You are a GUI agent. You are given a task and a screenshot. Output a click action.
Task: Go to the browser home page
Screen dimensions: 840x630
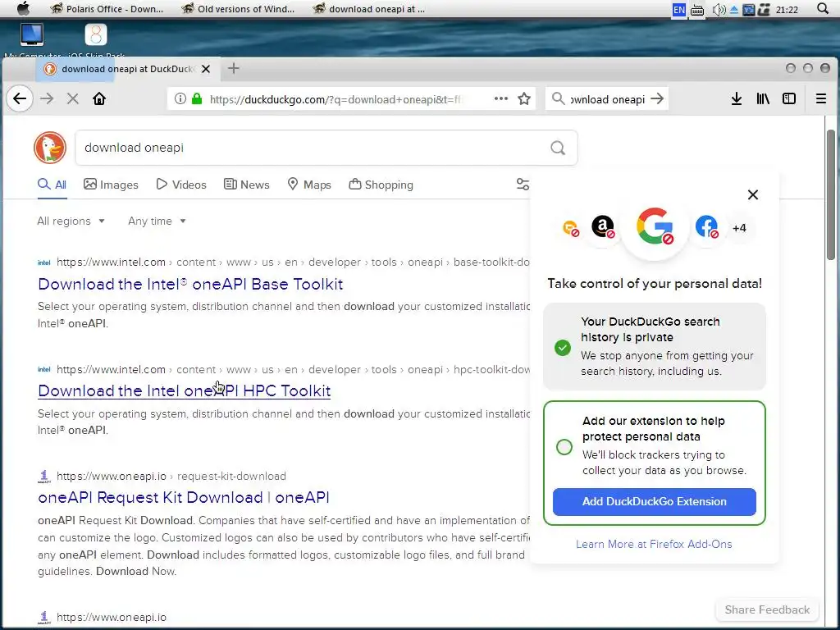pos(99,98)
